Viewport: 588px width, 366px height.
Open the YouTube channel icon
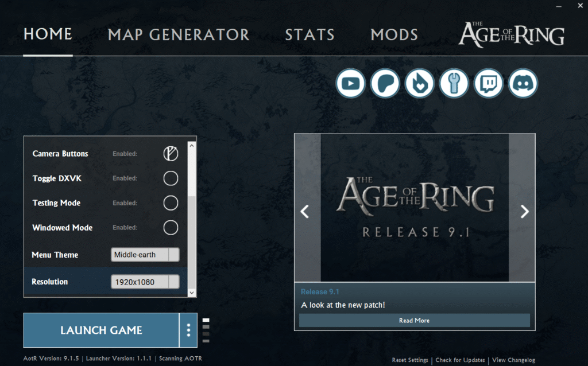(351, 83)
